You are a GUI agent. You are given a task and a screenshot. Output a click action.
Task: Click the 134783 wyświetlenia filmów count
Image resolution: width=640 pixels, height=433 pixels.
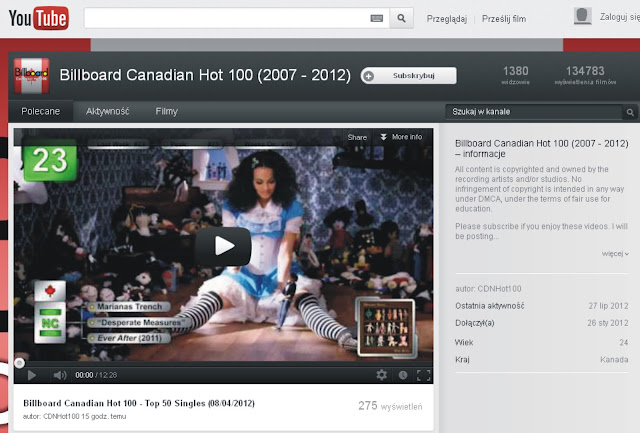(x=585, y=75)
